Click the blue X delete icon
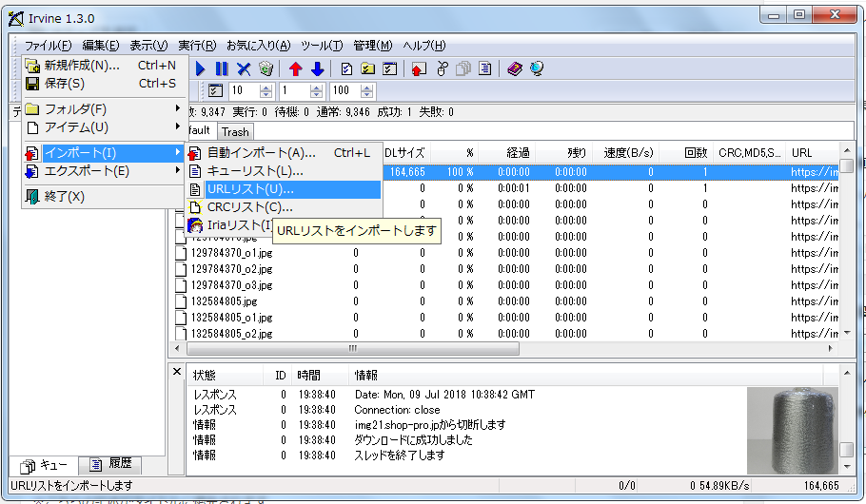This screenshot has height=504, width=866. (244, 68)
